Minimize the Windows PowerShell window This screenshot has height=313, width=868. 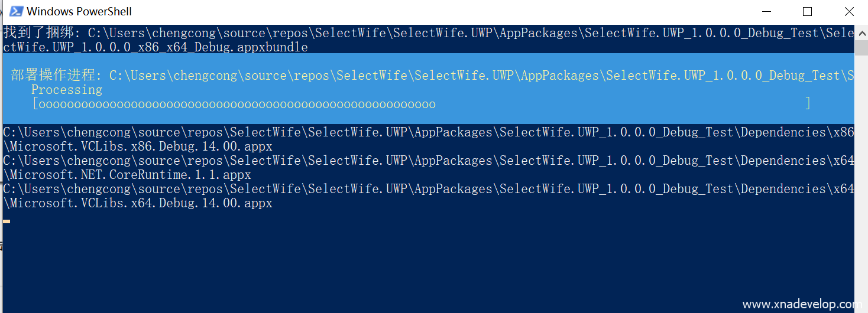(766, 11)
